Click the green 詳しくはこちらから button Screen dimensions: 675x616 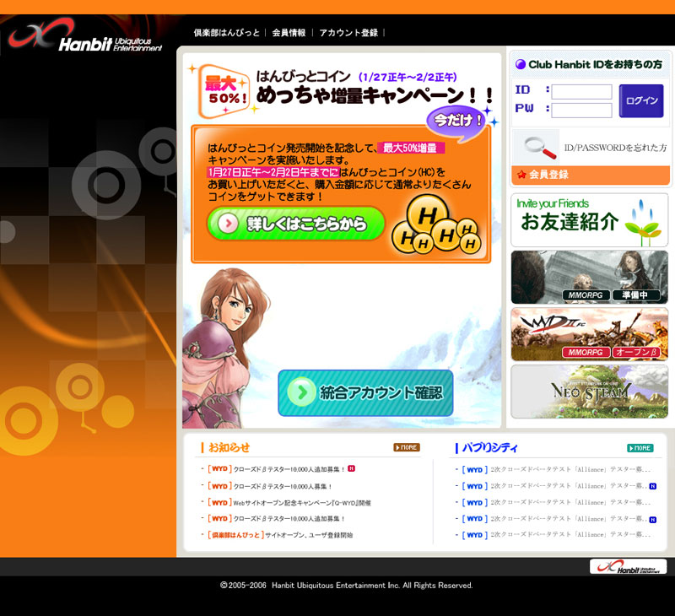pyautogui.click(x=295, y=224)
